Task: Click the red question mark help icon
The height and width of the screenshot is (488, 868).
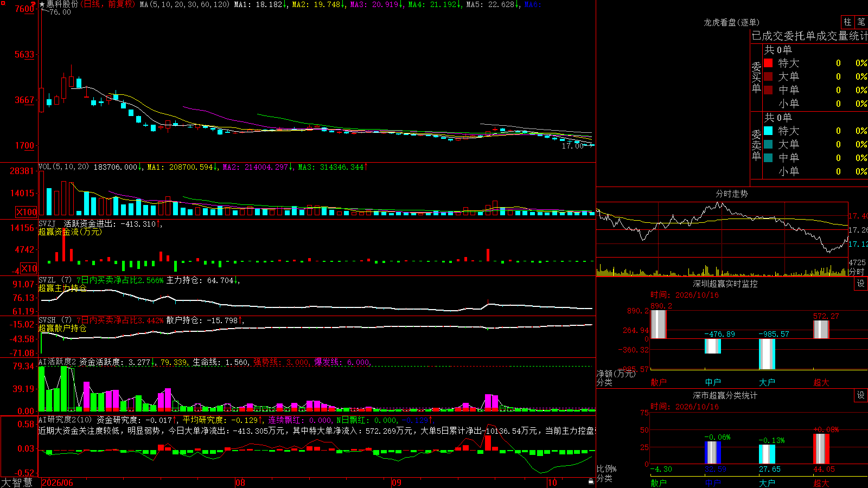Action: [33, 5]
